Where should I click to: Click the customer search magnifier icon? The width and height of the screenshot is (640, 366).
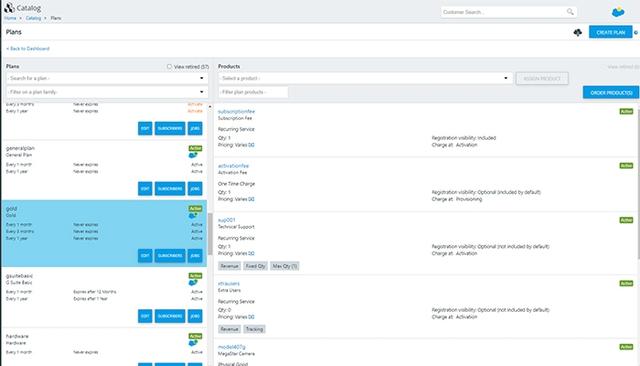(570, 12)
